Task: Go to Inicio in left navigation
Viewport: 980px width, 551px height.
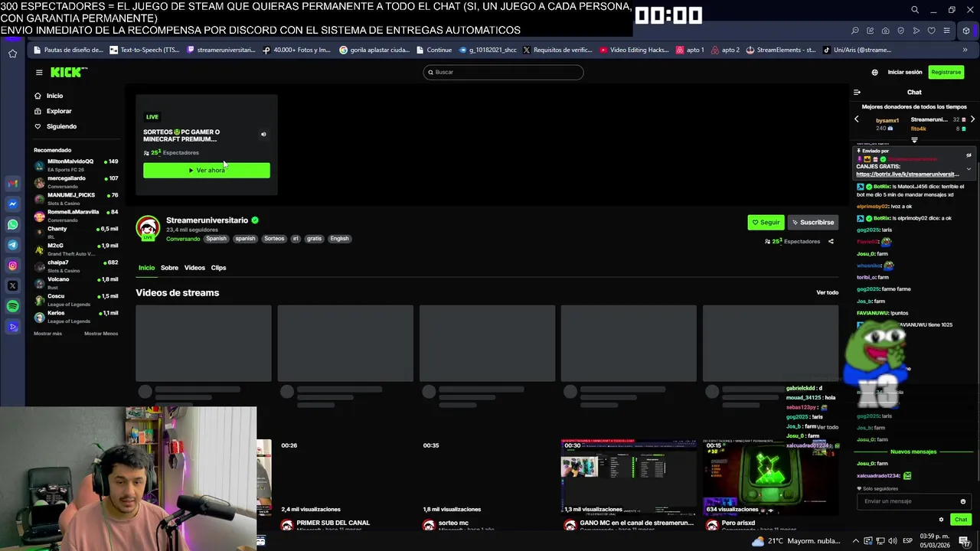Action: click(48, 96)
